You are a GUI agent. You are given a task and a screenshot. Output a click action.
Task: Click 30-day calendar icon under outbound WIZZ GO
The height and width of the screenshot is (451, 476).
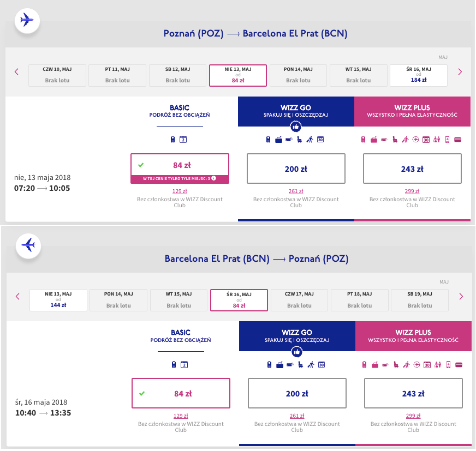pos(320,140)
